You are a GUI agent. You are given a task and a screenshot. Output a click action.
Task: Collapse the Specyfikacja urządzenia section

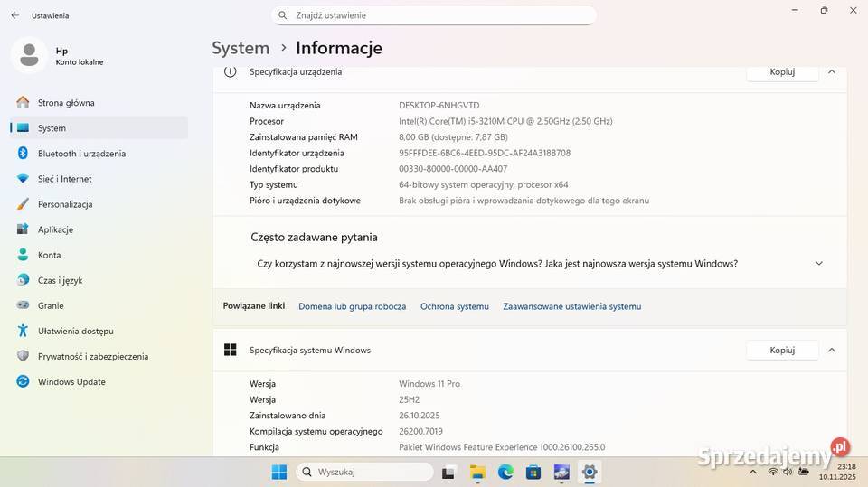832,72
